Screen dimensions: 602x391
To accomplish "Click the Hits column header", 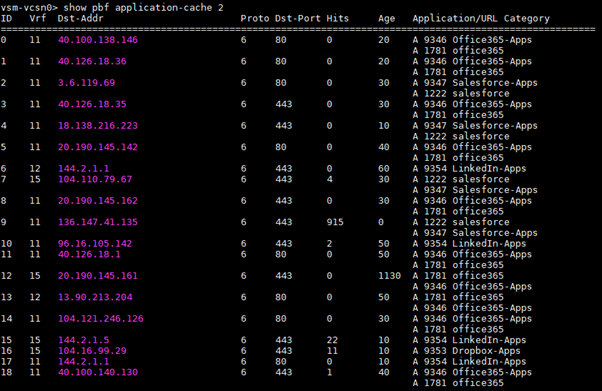I will (x=337, y=18).
